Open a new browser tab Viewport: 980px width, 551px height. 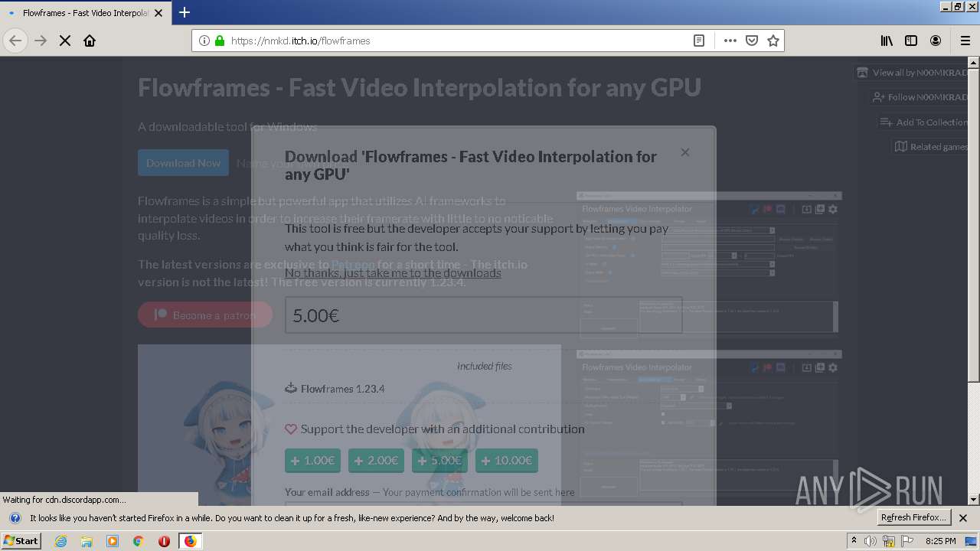pyautogui.click(x=185, y=12)
